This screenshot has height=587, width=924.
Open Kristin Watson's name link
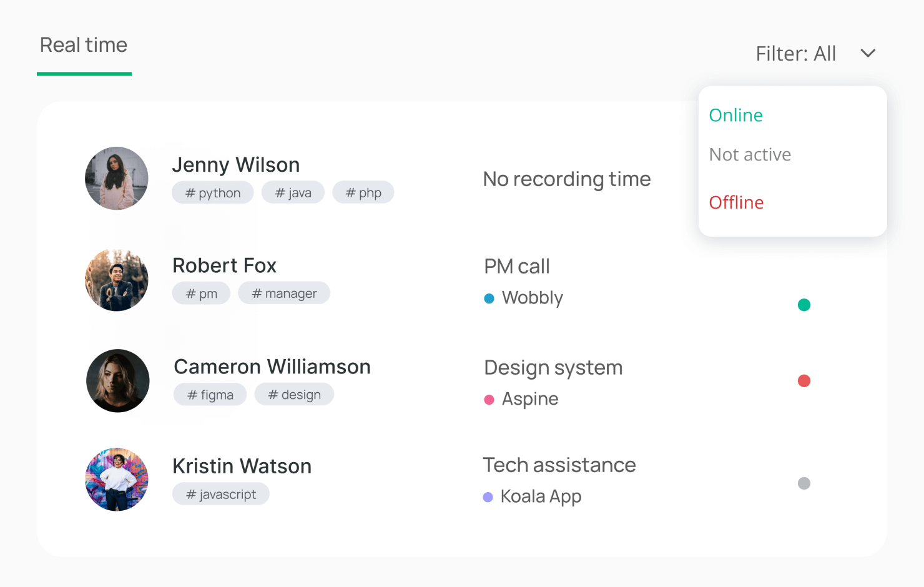[x=242, y=466]
